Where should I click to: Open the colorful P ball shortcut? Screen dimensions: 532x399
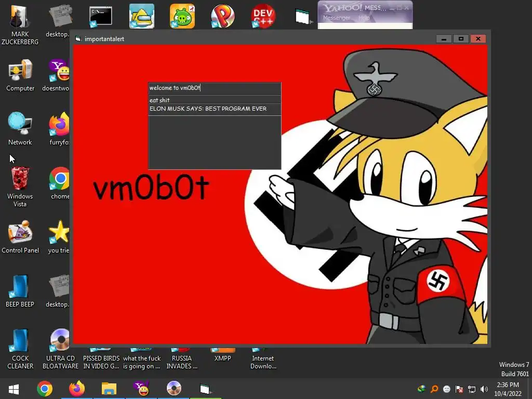(x=222, y=16)
